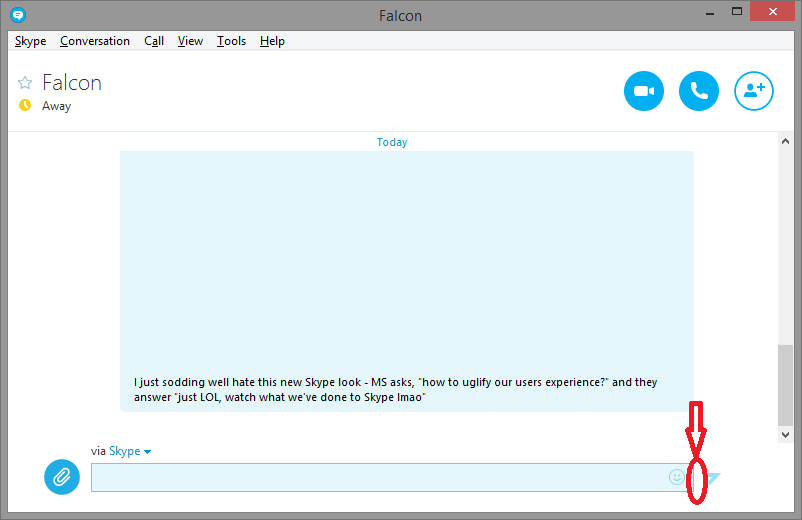
Task: Click the chat scrollbar thumb
Action: click(x=785, y=385)
